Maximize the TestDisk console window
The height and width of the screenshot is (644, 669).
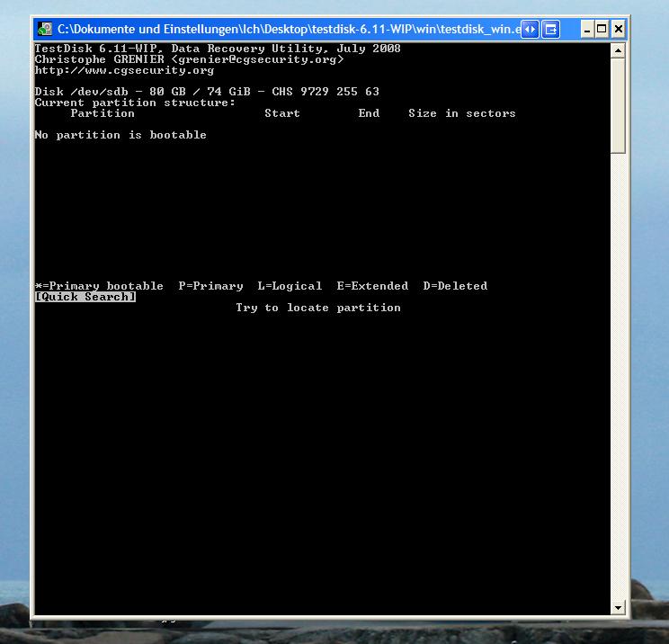click(602, 30)
